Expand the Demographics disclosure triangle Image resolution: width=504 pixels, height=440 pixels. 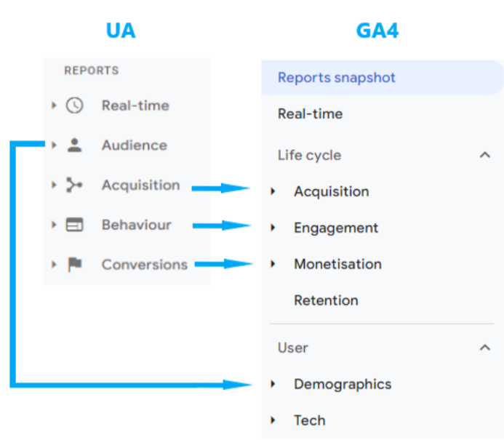pos(273,384)
